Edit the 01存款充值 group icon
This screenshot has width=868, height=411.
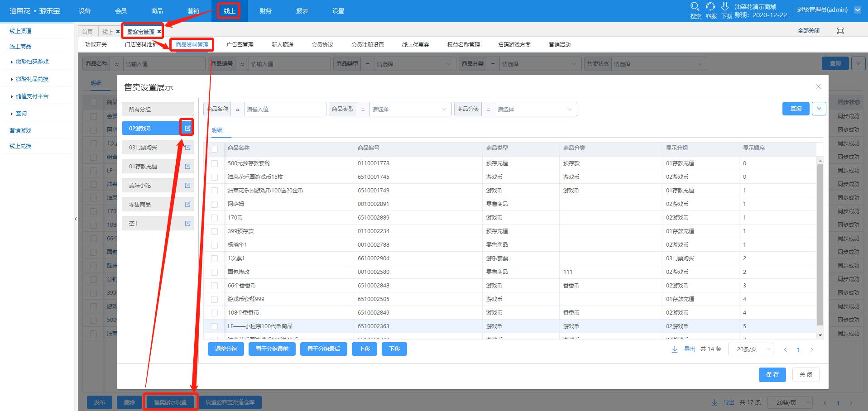[187, 167]
